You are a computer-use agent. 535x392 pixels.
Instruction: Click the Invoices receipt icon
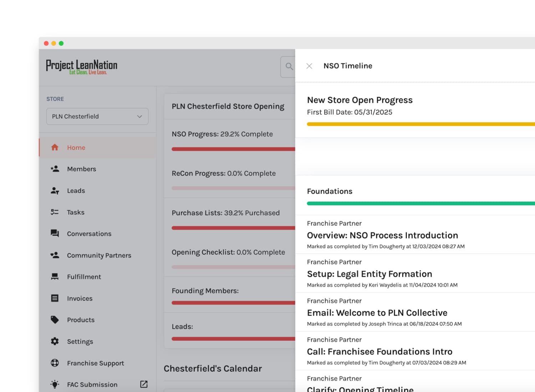(x=55, y=298)
